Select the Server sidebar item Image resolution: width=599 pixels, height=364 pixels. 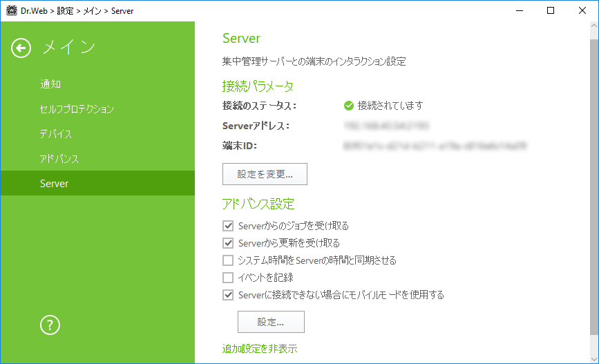click(x=98, y=183)
